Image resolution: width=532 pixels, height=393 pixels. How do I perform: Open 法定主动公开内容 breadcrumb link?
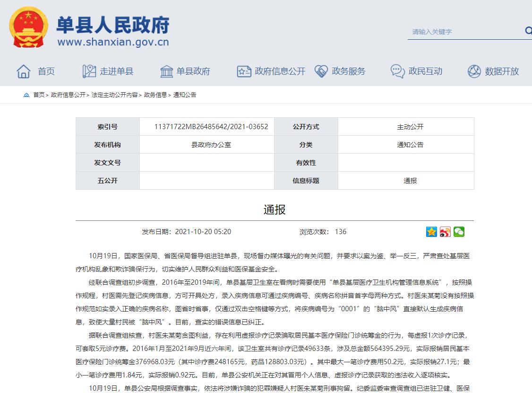(x=114, y=95)
